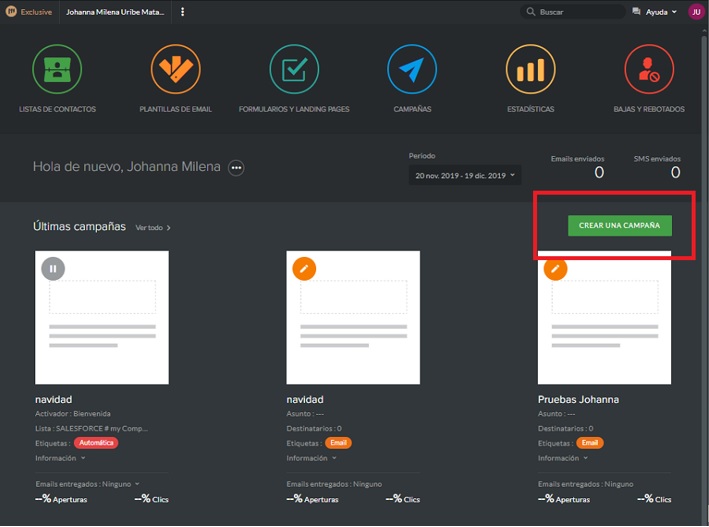Click the ellipsis icon next to greeting

pyautogui.click(x=236, y=167)
